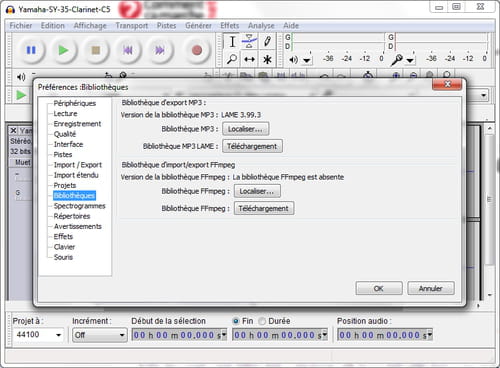
Task: Select the Zoom magnifier tool
Action: coord(232,59)
